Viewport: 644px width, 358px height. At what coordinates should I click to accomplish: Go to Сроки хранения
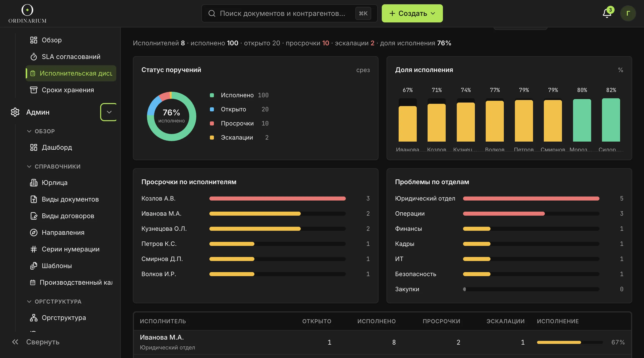coord(71,90)
